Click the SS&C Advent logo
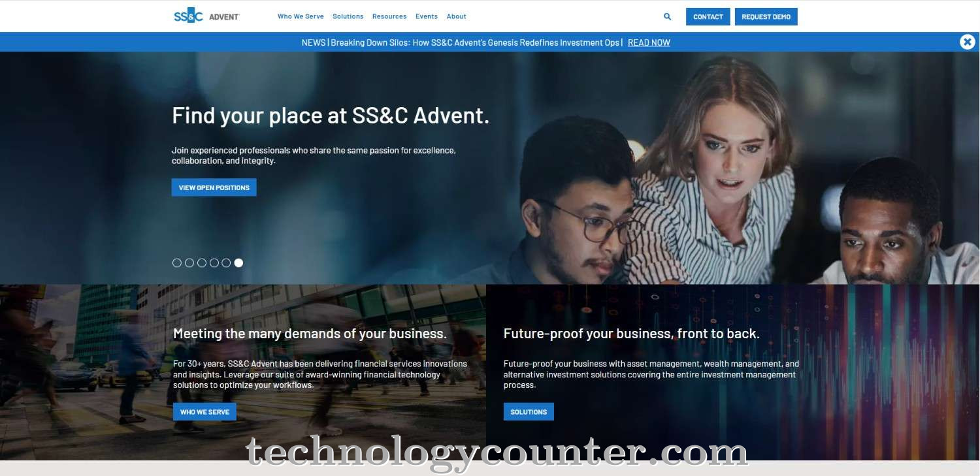The image size is (980, 476). click(x=206, y=16)
